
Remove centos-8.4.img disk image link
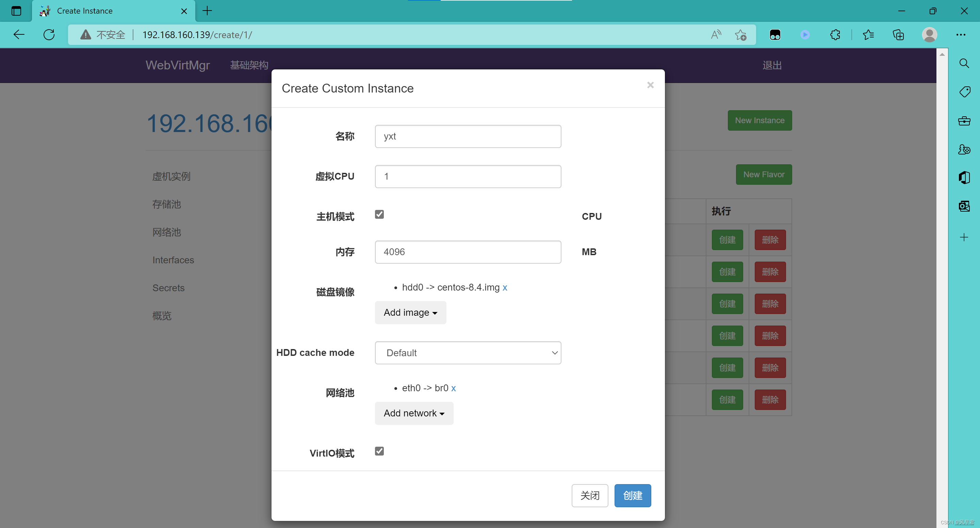click(x=504, y=287)
